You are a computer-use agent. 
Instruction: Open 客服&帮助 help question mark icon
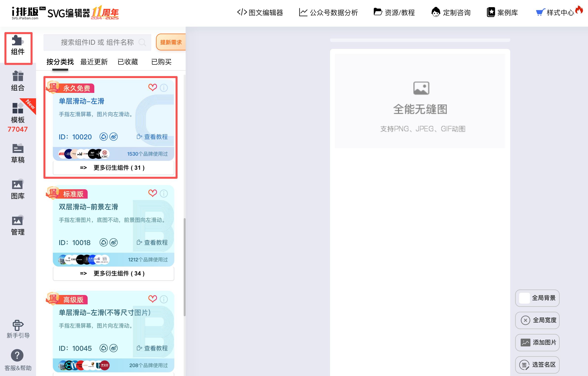tap(17, 355)
